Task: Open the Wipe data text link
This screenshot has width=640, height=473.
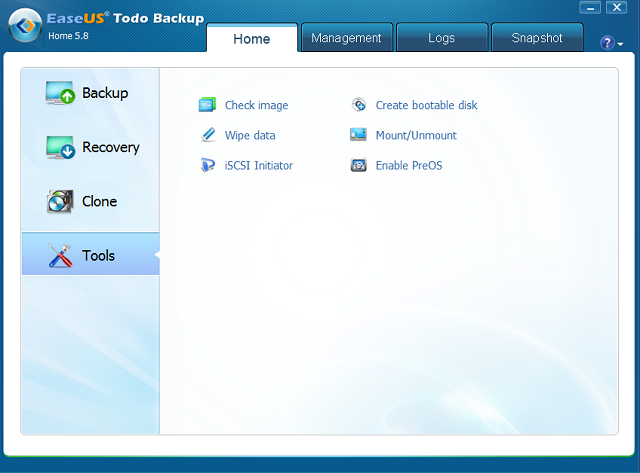Action: pos(250,135)
